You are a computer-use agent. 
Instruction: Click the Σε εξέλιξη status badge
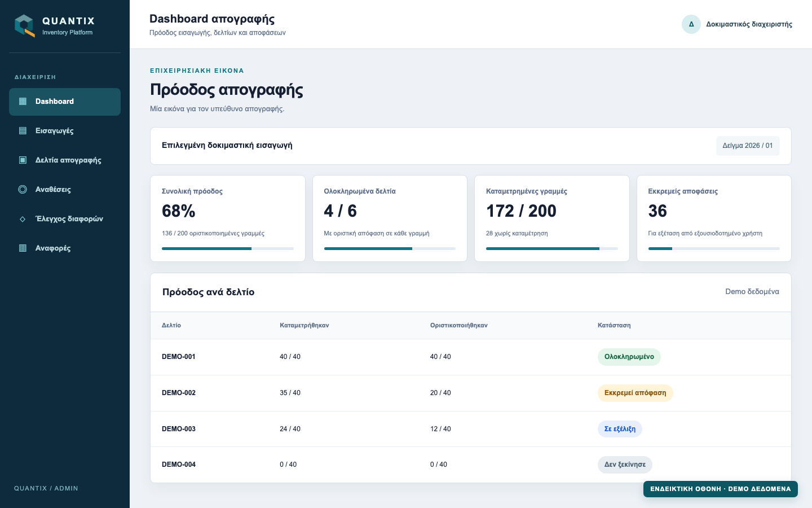tap(620, 429)
